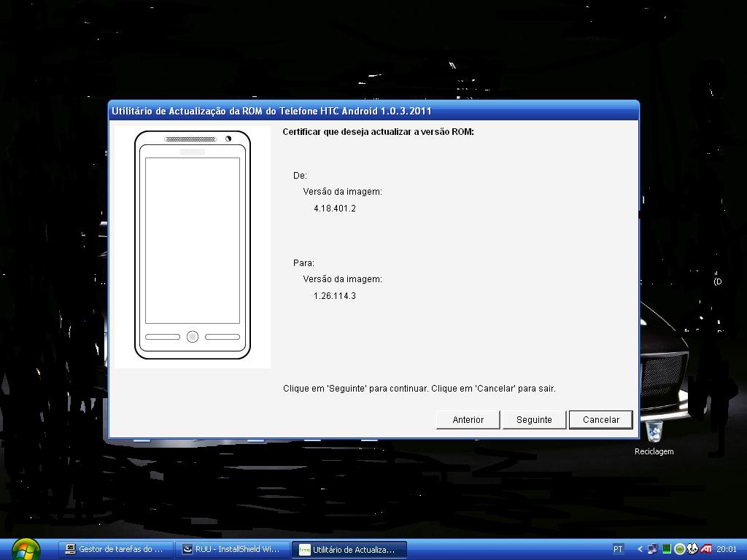Image resolution: width=747 pixels, height=560 pixels.
Task: Open the Windows Start menu orb
Action: (26, 550)
